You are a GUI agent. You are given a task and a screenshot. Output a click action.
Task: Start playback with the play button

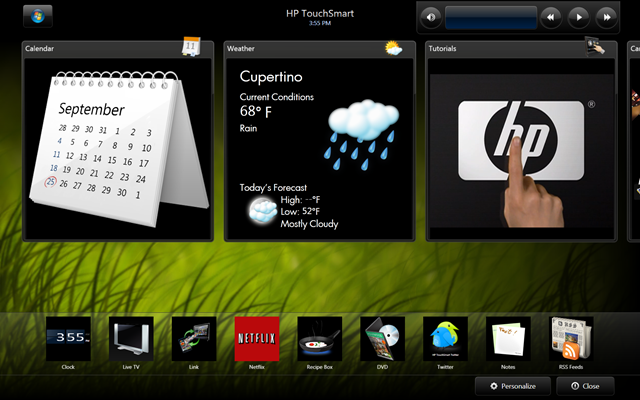tap(579, 18)
